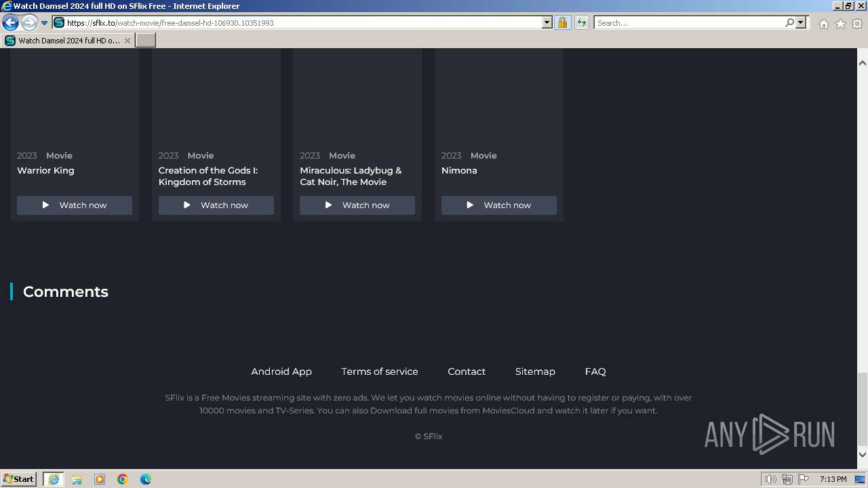Click the page scrollbar up arrow
This screenshot has height=488, width=868.
pos(863,63)
